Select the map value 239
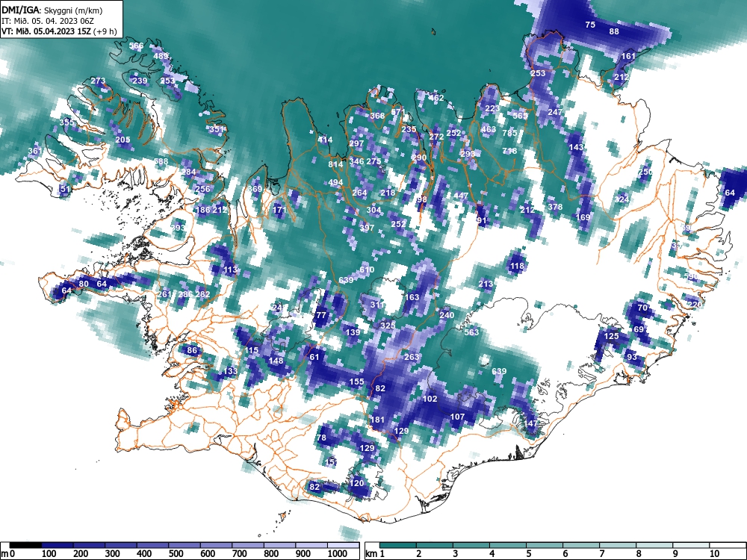Screen dimensions: 747x560 pos(140,81)
